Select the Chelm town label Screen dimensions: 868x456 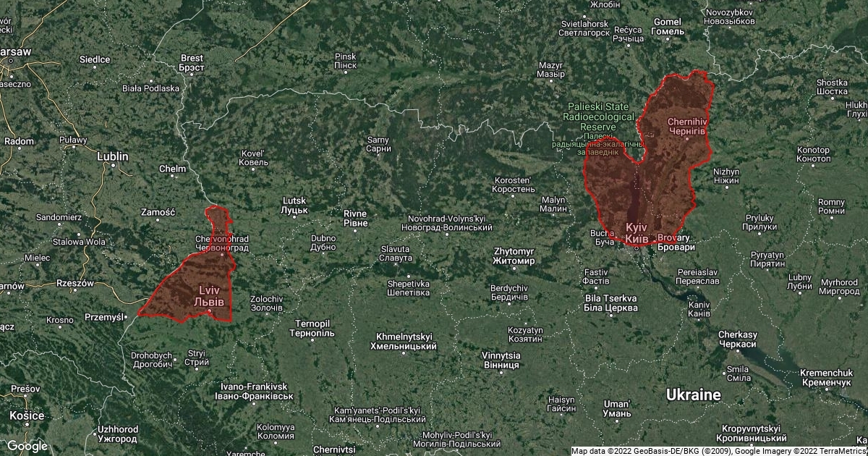pyautogui.click(x=172, y=169)
